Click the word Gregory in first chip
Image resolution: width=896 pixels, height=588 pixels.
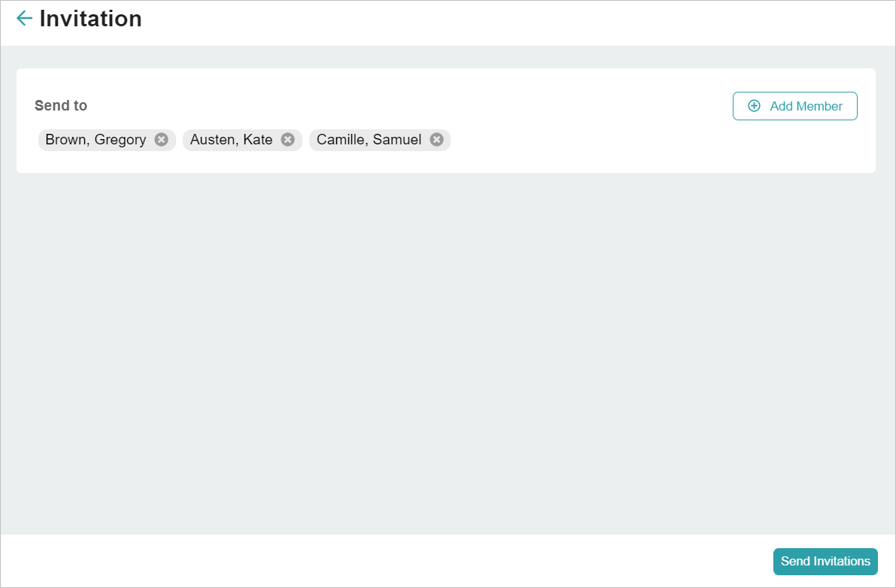120,140
